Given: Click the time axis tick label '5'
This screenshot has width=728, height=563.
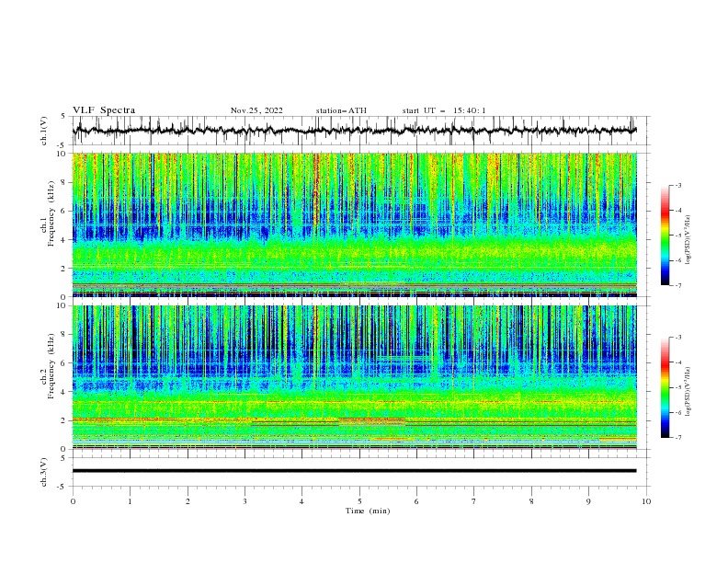Looking at the screenshot, I should click(x=359, y=501).
